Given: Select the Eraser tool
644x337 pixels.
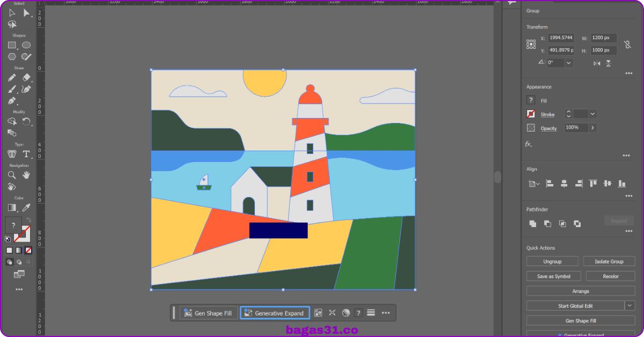Looking at the screenshot, I should coord(26,77).
